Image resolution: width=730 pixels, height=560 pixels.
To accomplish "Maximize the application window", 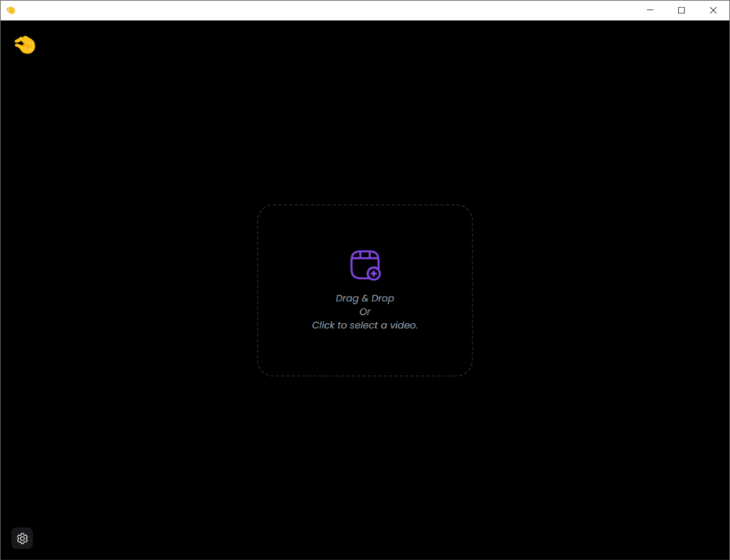I will coord(681,10).
